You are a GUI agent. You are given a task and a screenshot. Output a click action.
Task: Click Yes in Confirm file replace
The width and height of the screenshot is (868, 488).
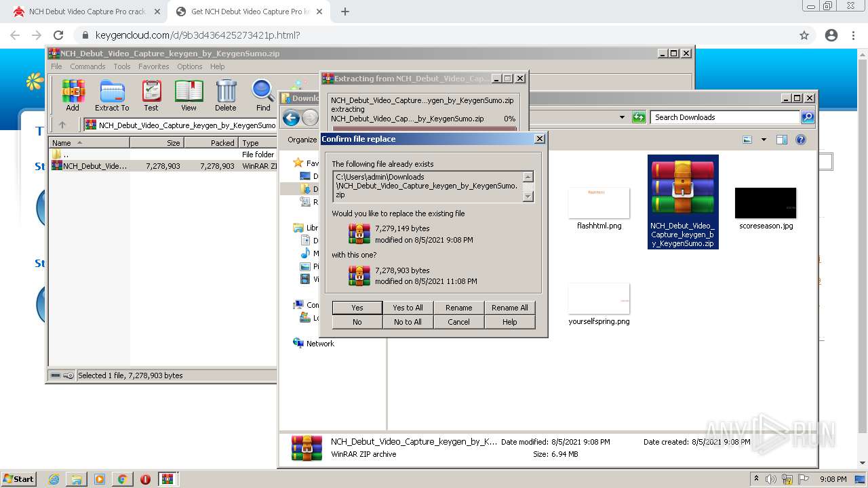357,308
